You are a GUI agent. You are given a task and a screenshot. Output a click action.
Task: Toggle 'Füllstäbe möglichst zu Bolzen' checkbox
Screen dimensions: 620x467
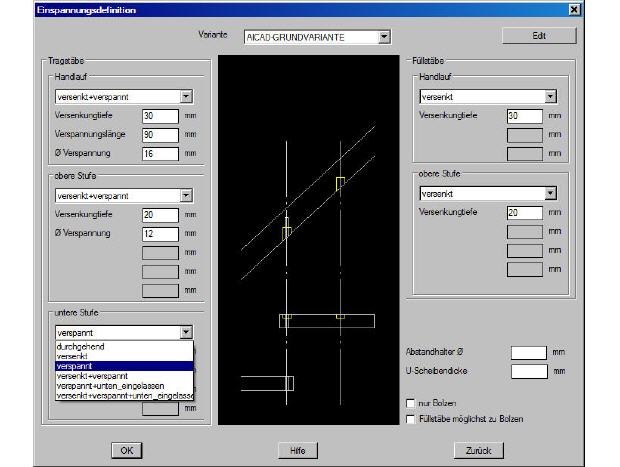411,418
